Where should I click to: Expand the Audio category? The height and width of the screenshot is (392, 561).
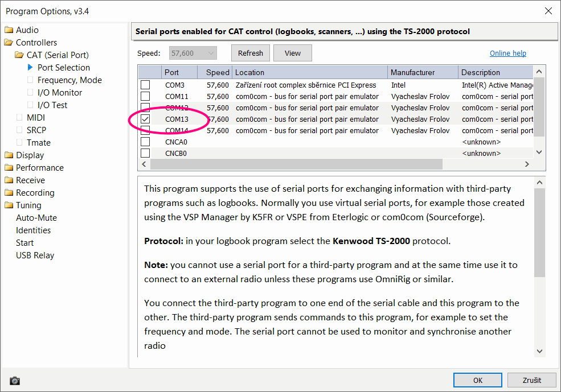point(27,30)
